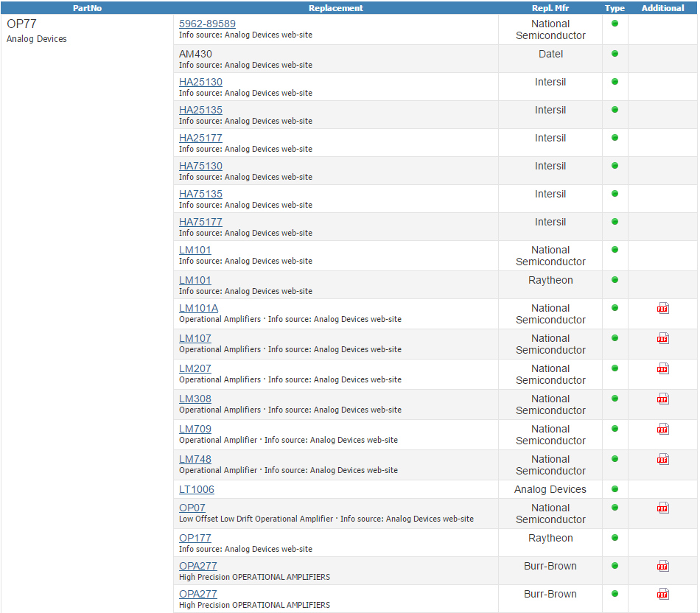Viewport: 700px width, 613px height.
Task: Click the PartNo column header
Action: [x=87, y=8]
